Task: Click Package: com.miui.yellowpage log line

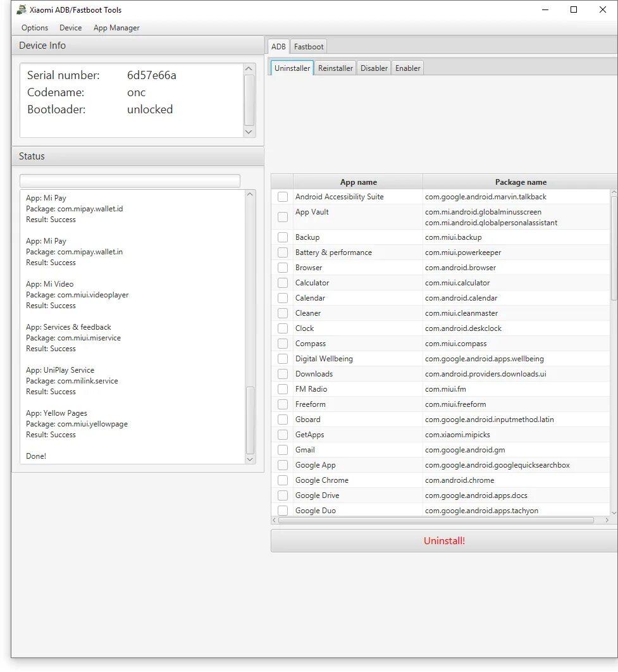Action: (x=77, y=424)
